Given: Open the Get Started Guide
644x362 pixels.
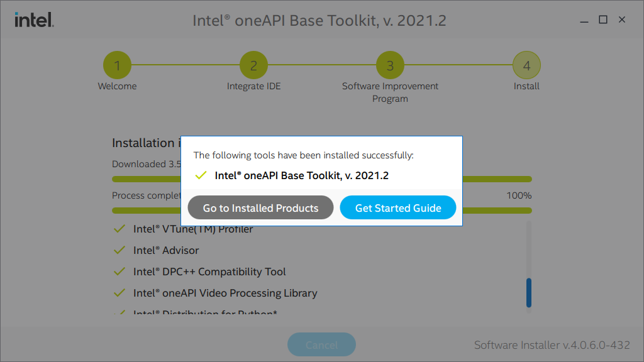Looking at the screenshot, I should point(398,207).
